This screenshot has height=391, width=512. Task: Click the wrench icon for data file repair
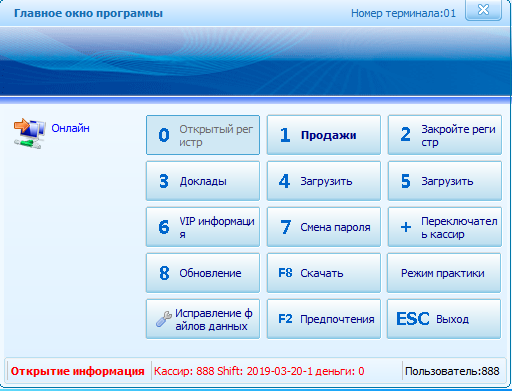164,319
